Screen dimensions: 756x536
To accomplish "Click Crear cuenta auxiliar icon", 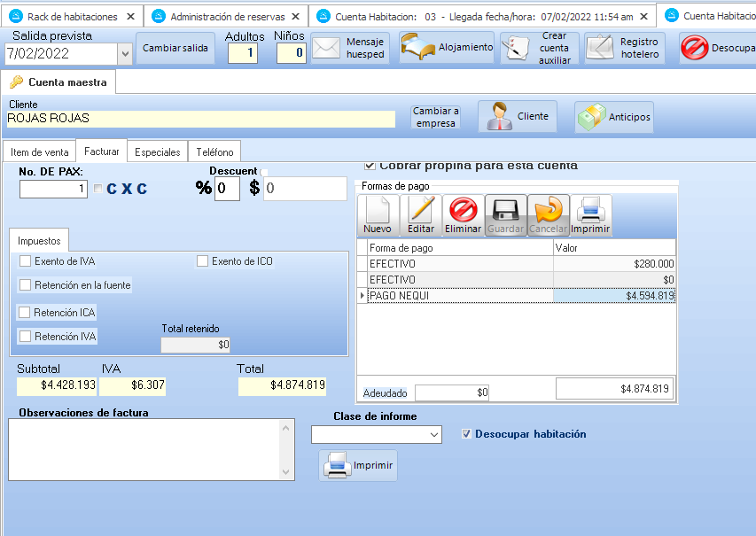I will tap(515, 49).
